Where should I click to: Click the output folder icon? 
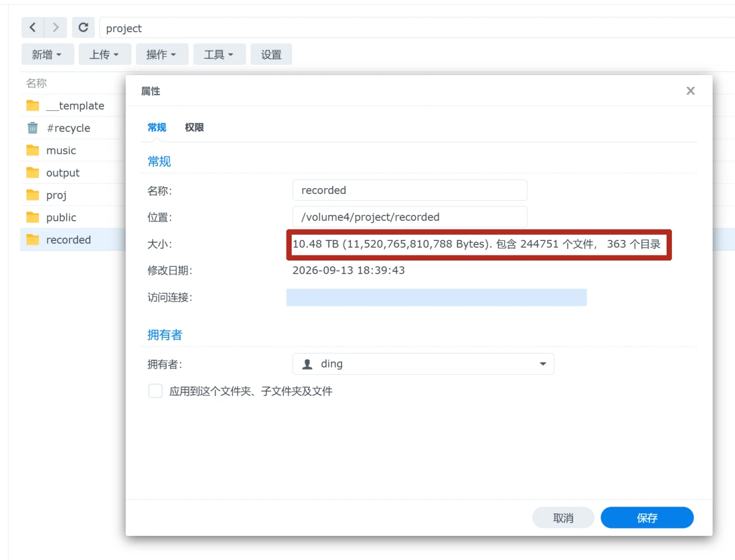(x=33, y=173)
